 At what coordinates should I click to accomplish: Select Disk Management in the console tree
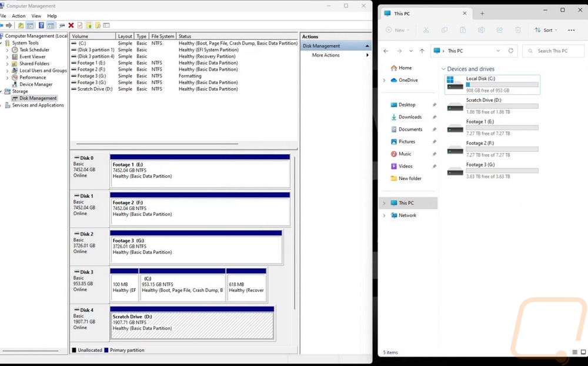38,98
